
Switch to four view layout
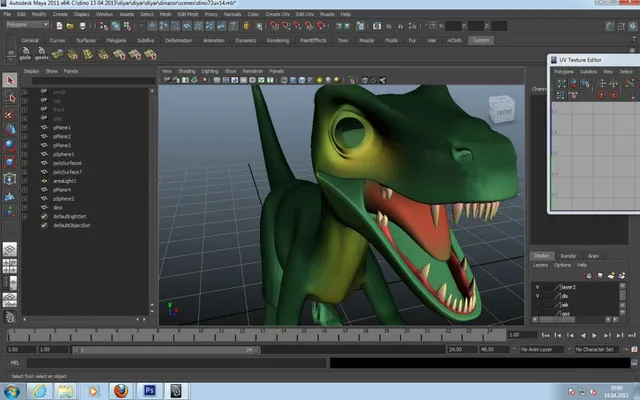coord(10,266)
